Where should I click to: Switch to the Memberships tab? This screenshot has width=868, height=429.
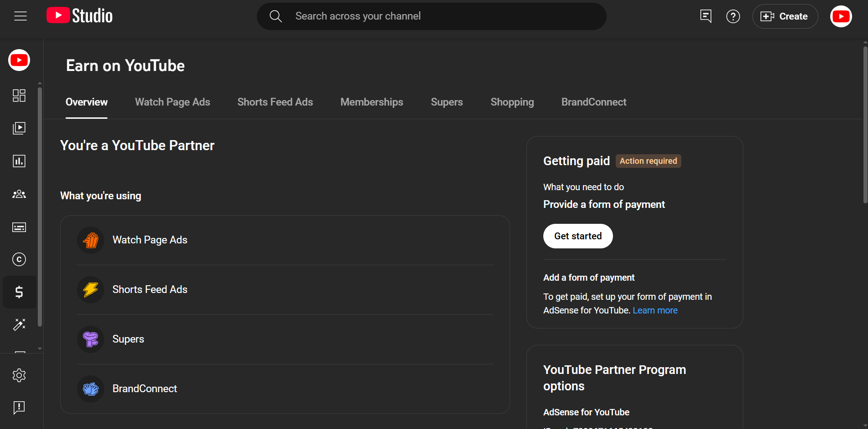point(372,102)
